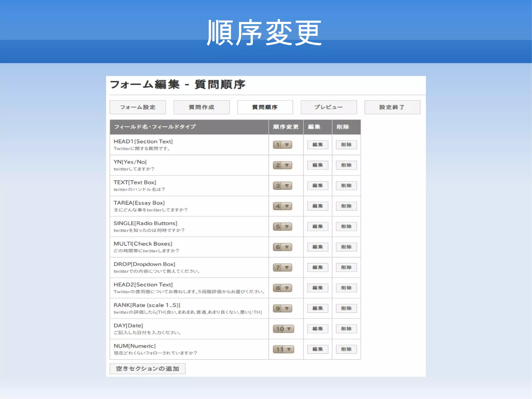Open the フォーム設定 tab

(x=138, y=107)
